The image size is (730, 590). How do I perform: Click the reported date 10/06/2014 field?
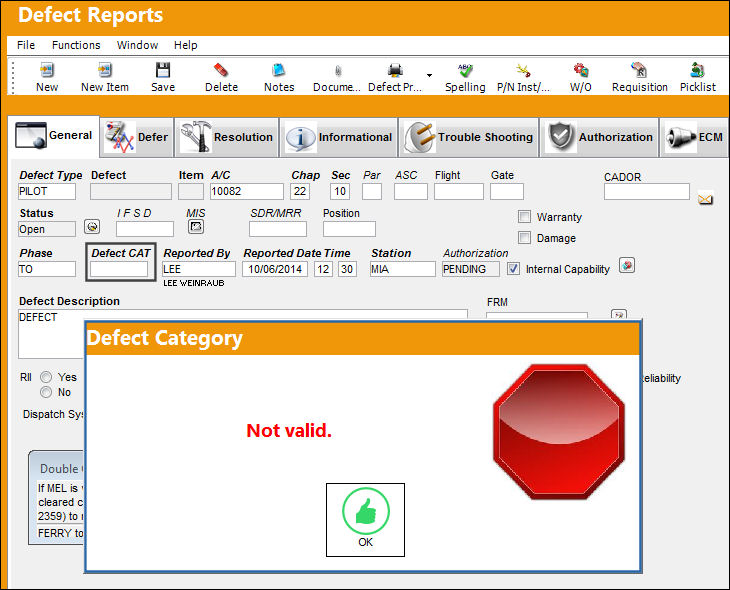point(275,269)
